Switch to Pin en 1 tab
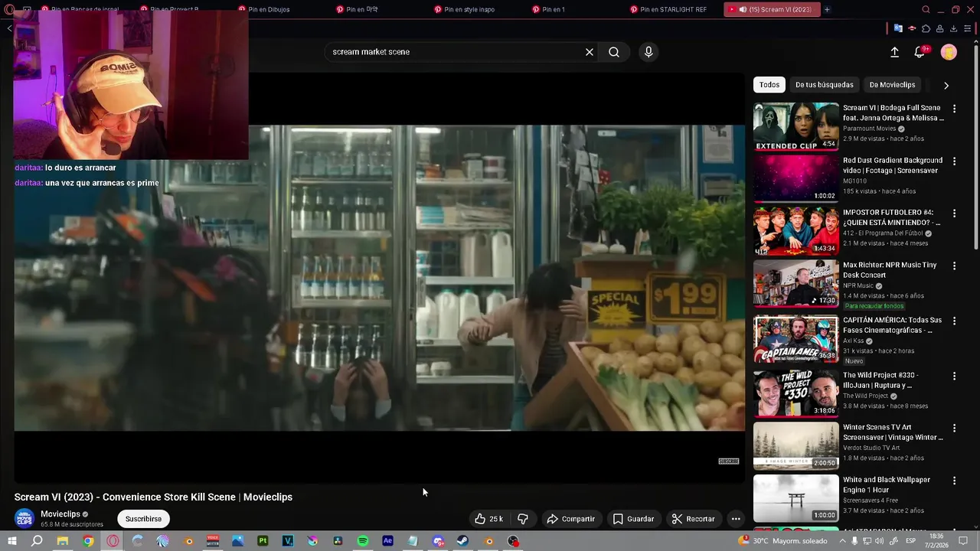 tap(553, 9)
